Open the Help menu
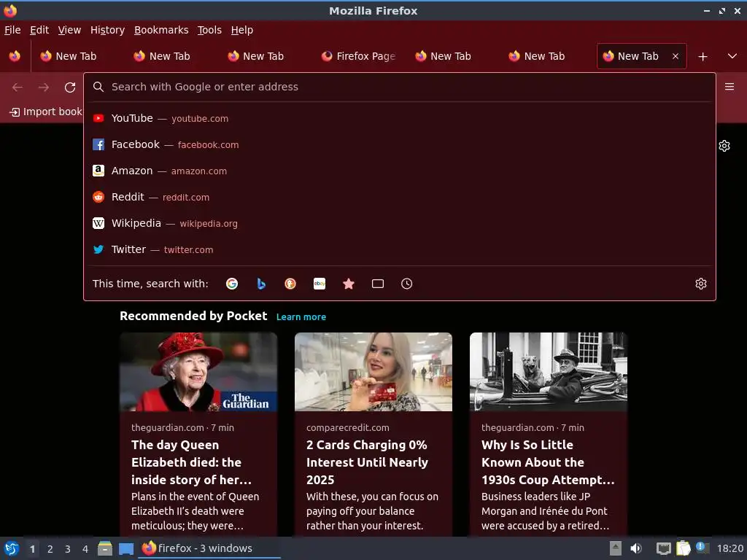The height and width of the screenshot is (560, 747). (242, 30)
